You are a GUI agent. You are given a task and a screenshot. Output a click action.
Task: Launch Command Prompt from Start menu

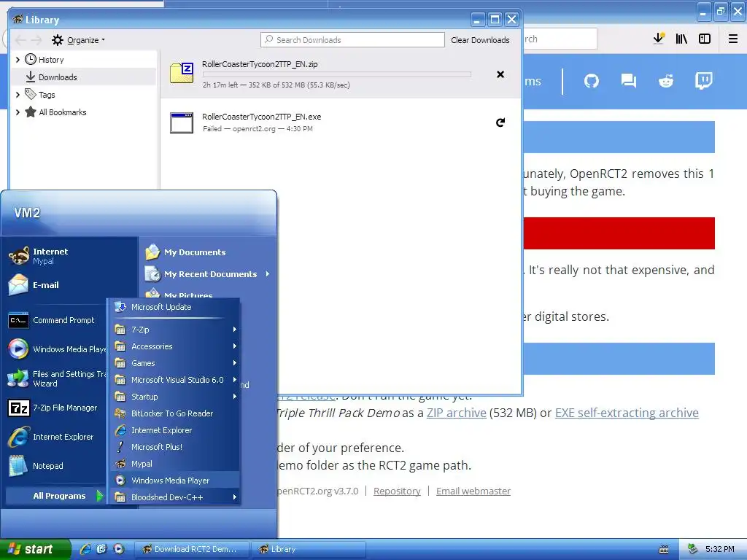[x=56, y=320]
